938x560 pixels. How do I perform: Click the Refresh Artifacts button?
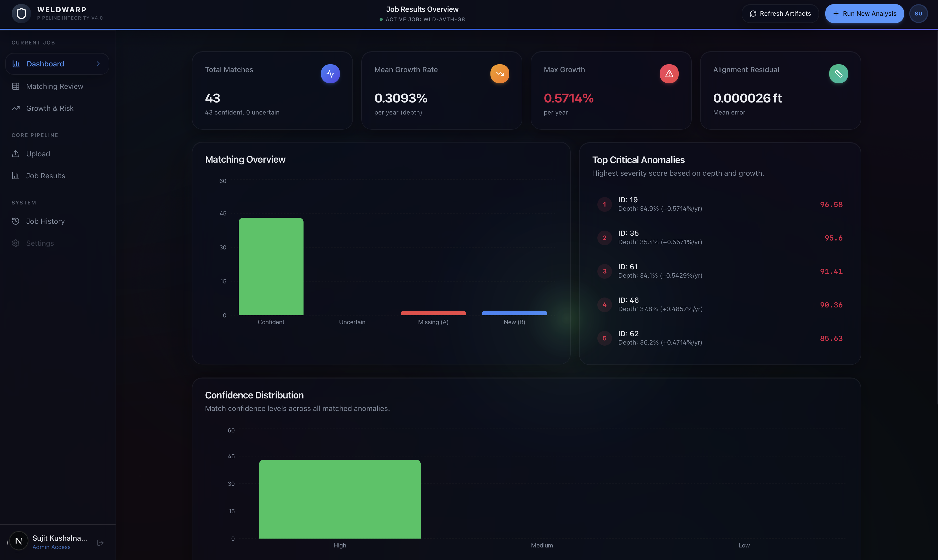tap(780, 14)
